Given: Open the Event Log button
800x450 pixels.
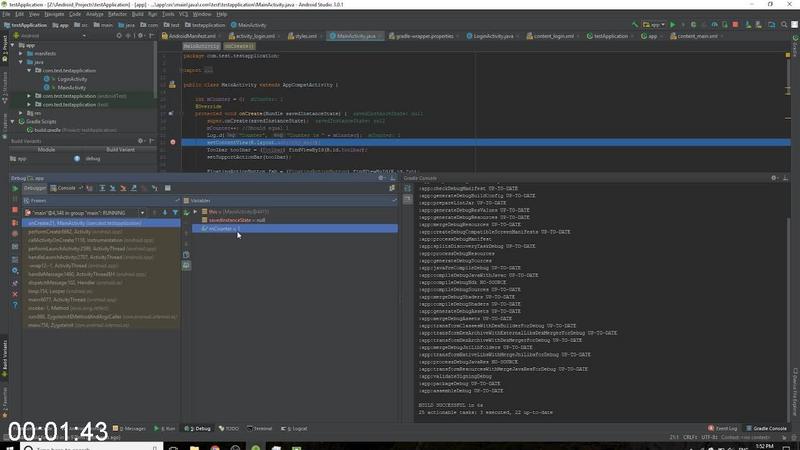Looking at the screenshot, I should pyautogui.click(x=722, y=429).
